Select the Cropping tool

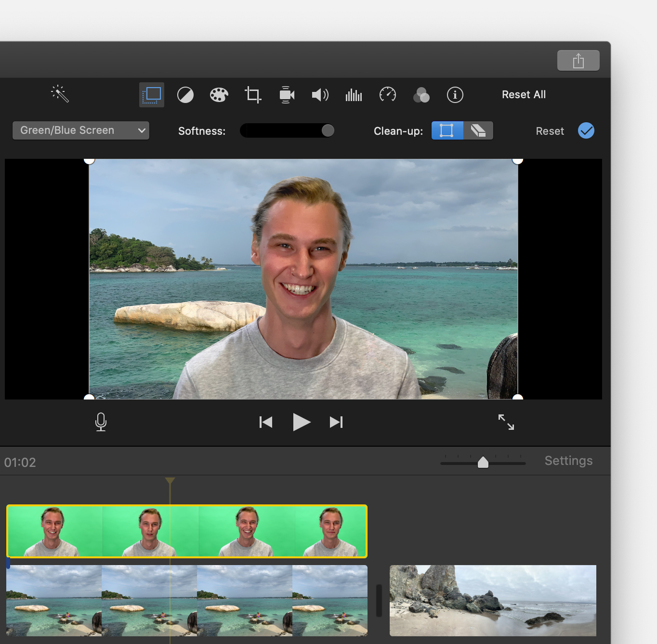252,94
